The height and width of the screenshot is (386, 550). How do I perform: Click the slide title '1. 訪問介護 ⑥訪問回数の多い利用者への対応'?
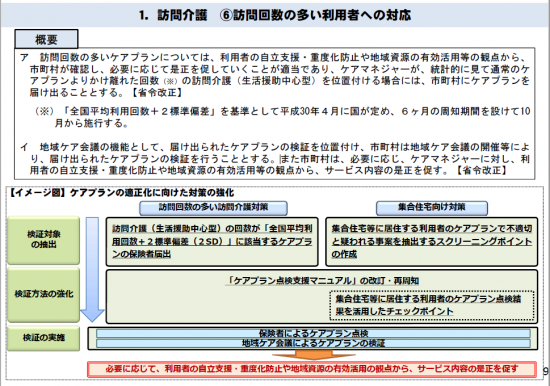point(275,15)
